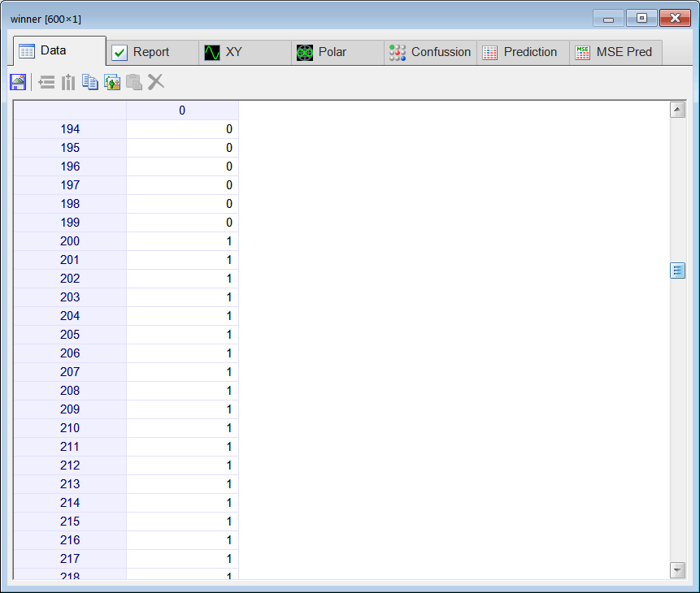Select row header 213

tap(70, 485)
